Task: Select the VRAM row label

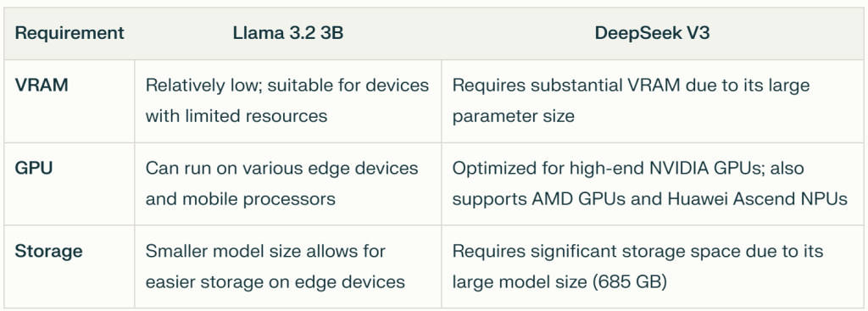Action: tap(42, 86)
